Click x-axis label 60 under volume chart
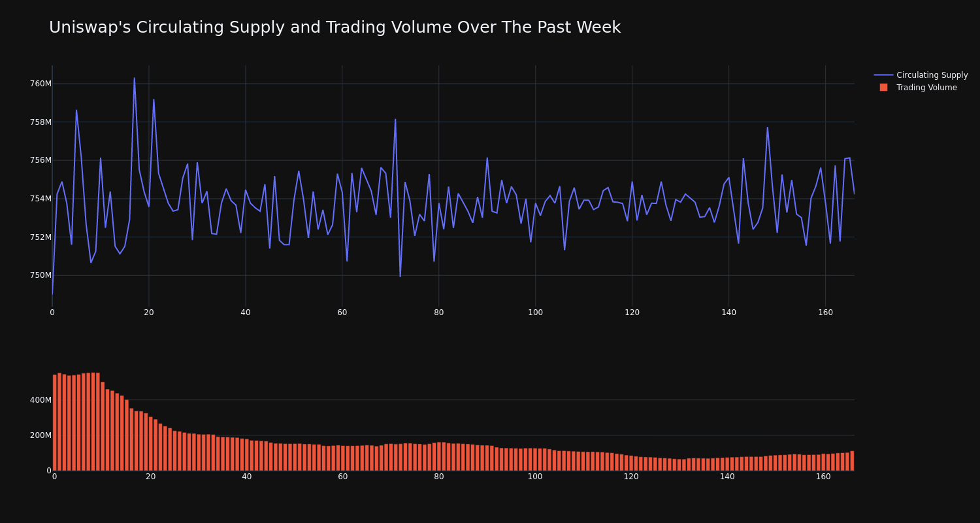980x523 pixels. (343, 477)
